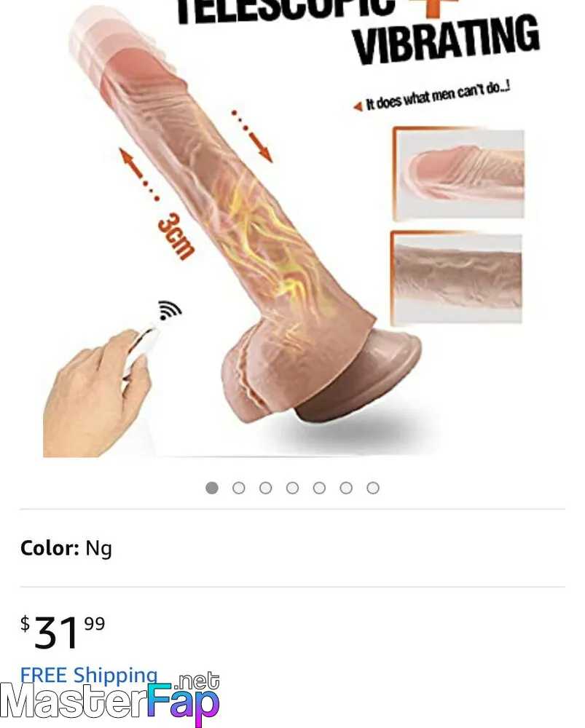Select the first filled carousel dot
Screen dimensions: 585x728
[212, 488]
